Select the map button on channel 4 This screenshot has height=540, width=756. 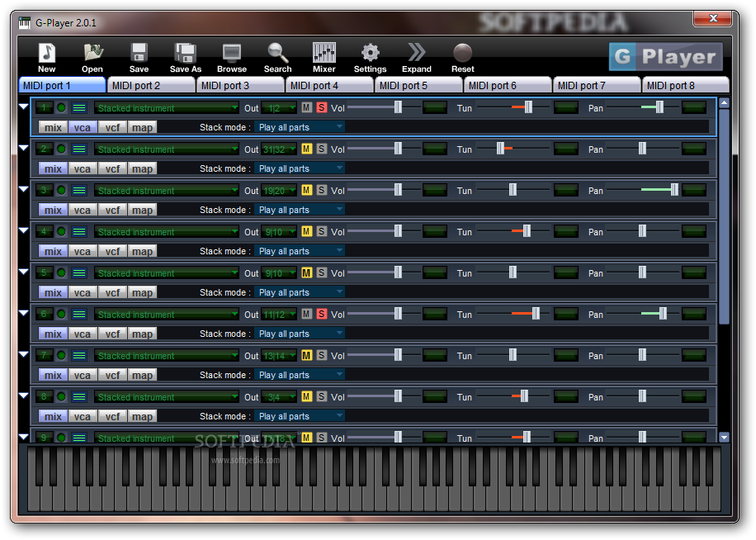143,251
